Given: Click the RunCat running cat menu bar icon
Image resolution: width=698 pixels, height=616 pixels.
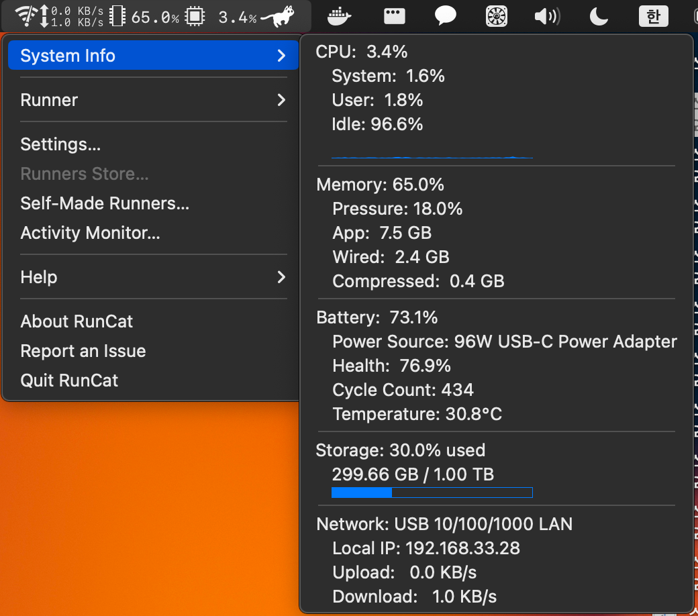Looking at the screenshot, I should (277, 17).
